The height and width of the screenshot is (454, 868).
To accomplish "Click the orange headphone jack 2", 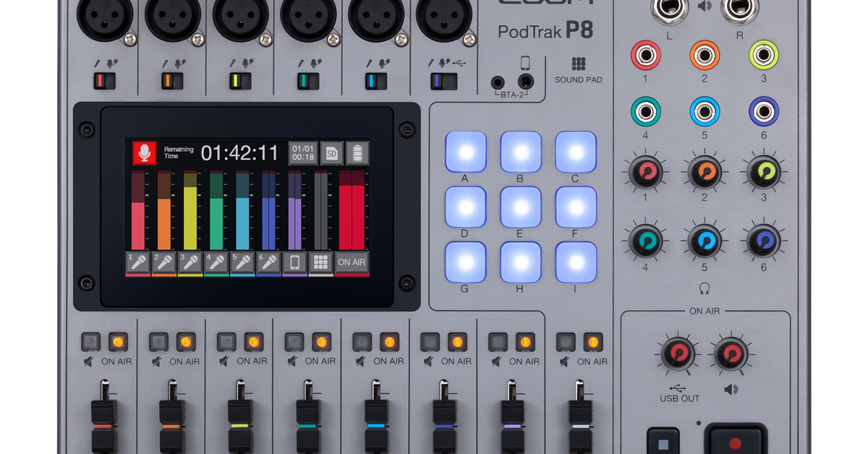I will coord(705,55).
